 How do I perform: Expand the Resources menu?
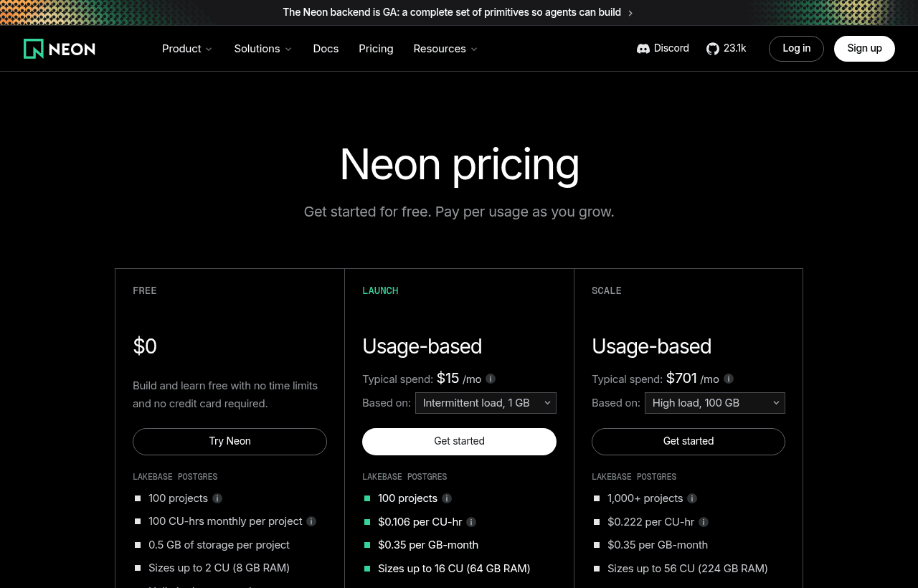point(445,49)
